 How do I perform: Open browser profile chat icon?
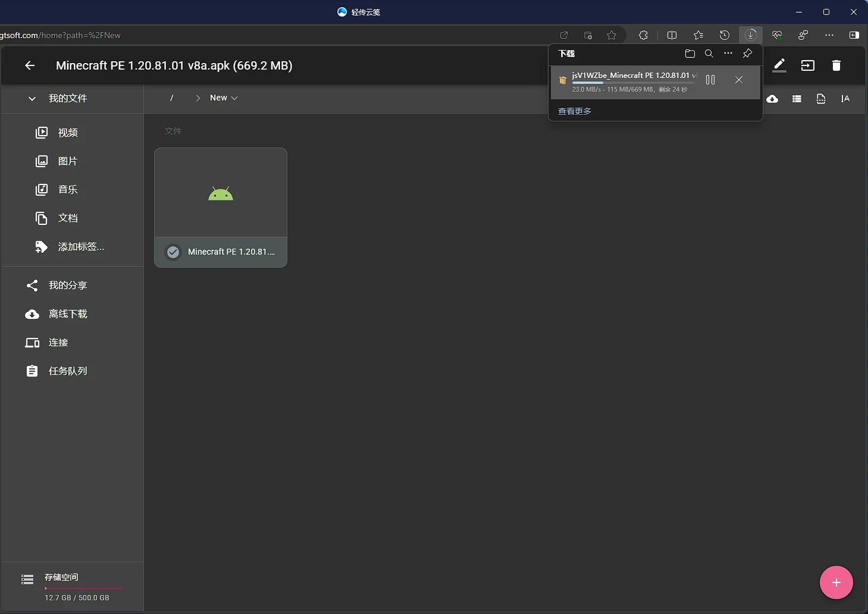click(803, 35)
